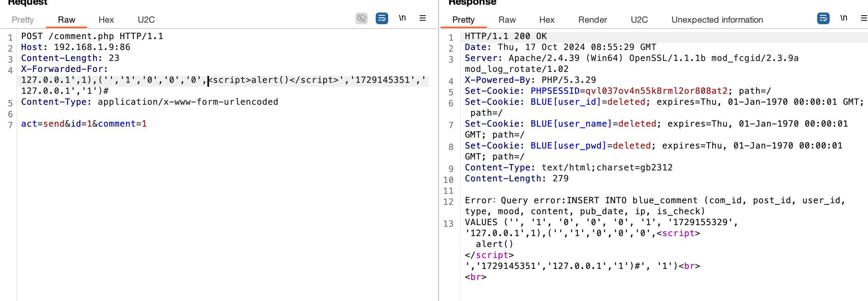
Task: Click the Query error:INSERT INTO blue_comment text
Action: (x=599, y=201)
